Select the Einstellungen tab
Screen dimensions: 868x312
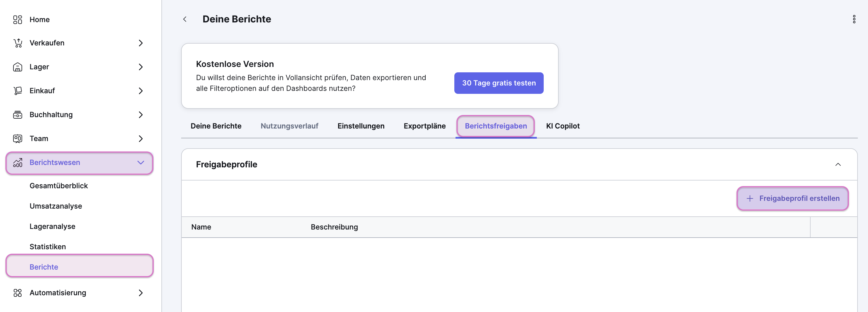click(360, 126)
